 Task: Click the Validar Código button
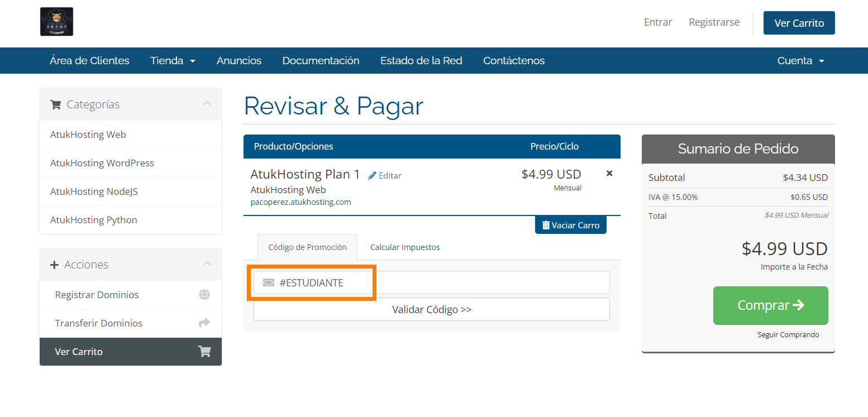[431, 310]
